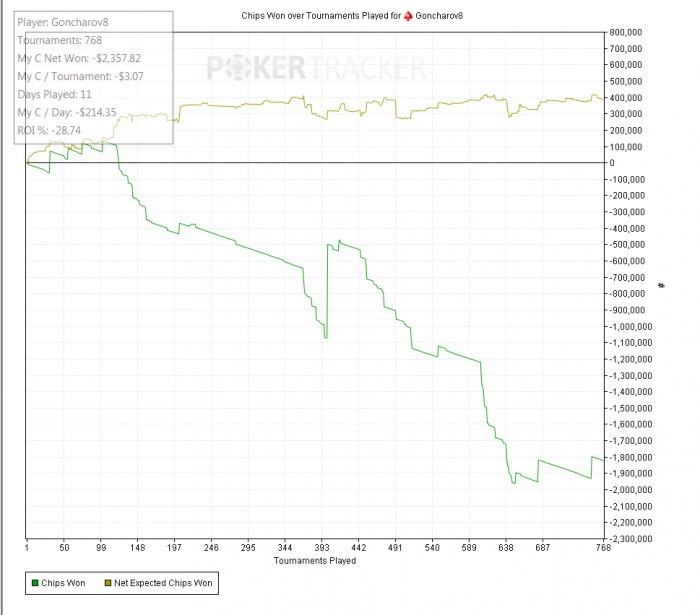Viewport: 700px width, 615px height.
Task: Click the My C Net Won: -$2,357.82 line
Action: [79, 58]
